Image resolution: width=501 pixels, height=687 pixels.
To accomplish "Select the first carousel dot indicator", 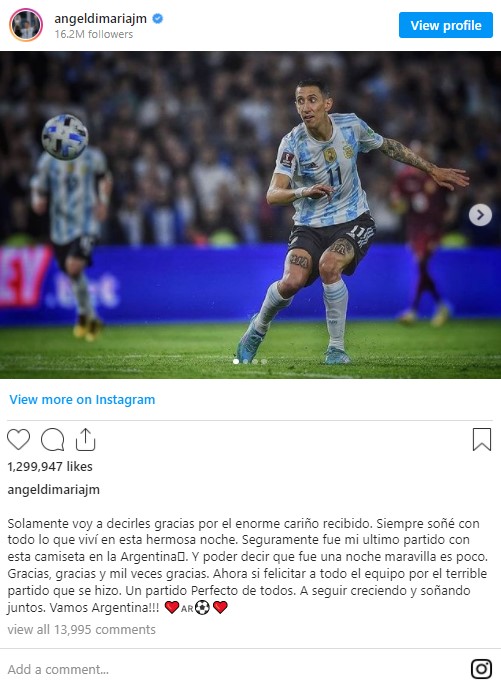I will (x=236, y=361).
